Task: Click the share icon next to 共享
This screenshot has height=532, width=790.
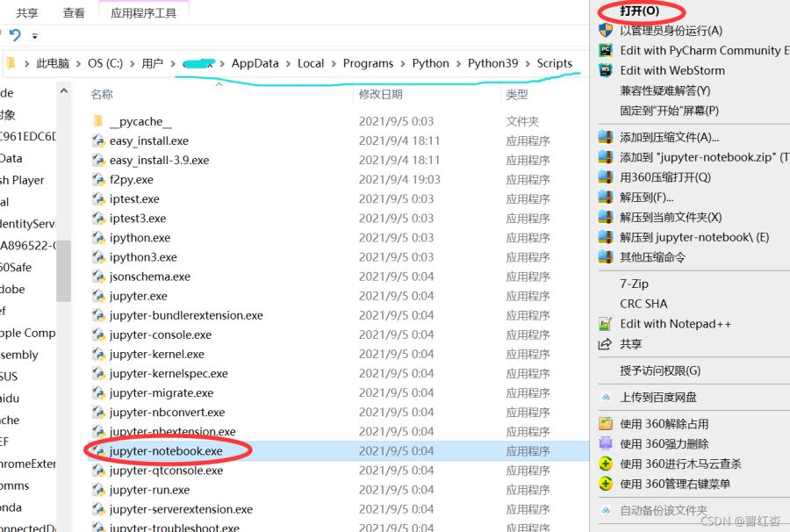Action: tap(605, 344)
